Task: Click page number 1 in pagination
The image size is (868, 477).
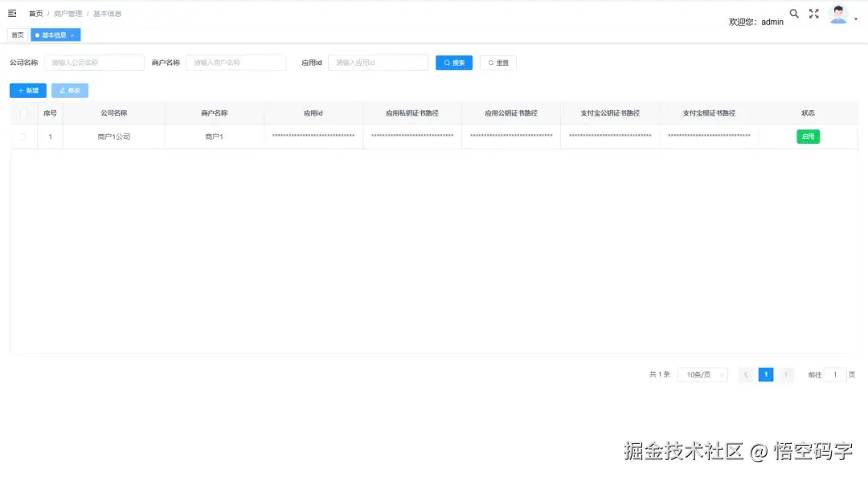Action: pos(765,374)
